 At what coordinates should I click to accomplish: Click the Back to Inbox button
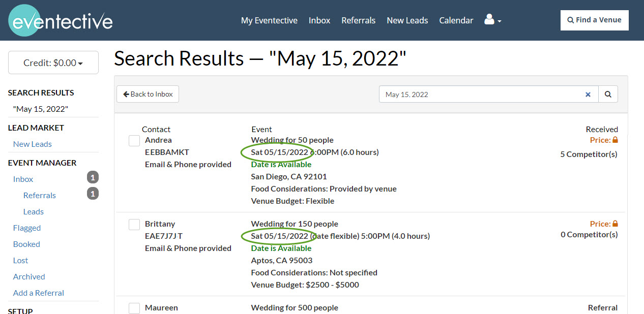click(148, 94)
